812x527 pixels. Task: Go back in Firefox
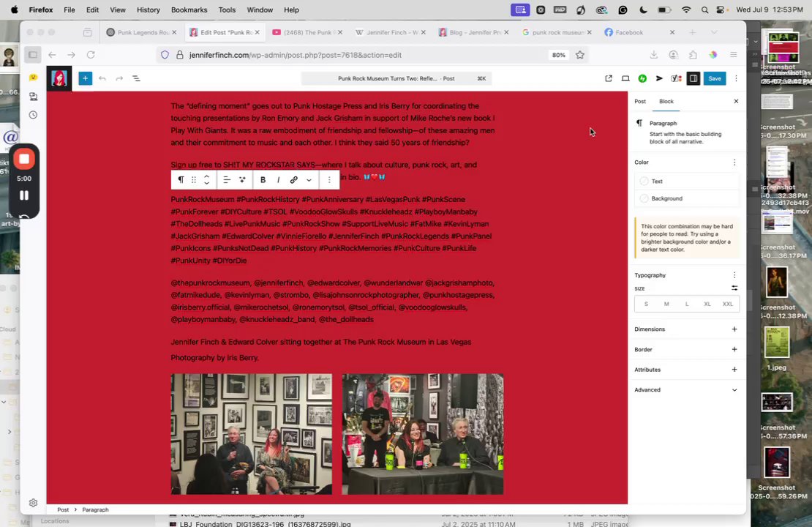(52, 55)
